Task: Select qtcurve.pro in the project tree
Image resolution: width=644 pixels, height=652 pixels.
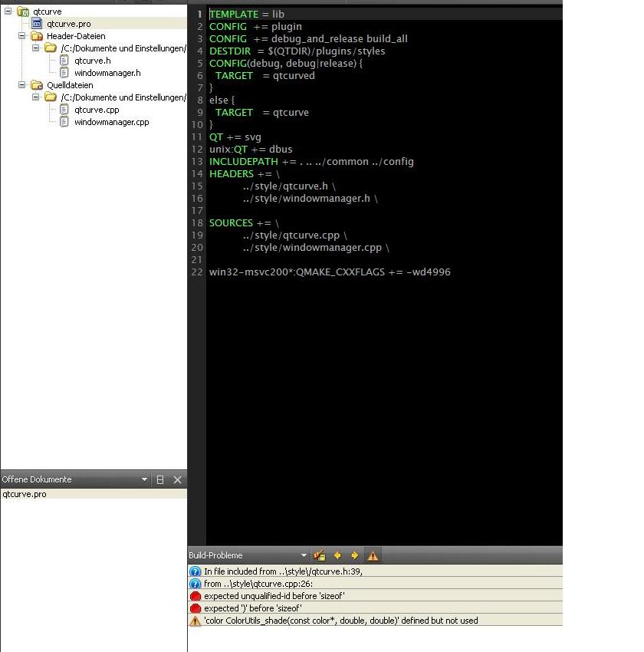Action: pyautogui.click(x=68, y=24)
